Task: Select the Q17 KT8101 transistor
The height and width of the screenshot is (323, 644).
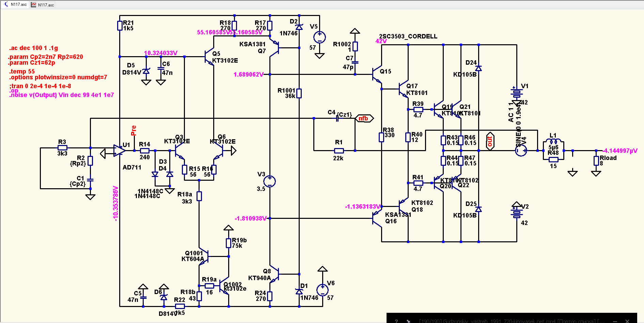Action: coord(403,89)
